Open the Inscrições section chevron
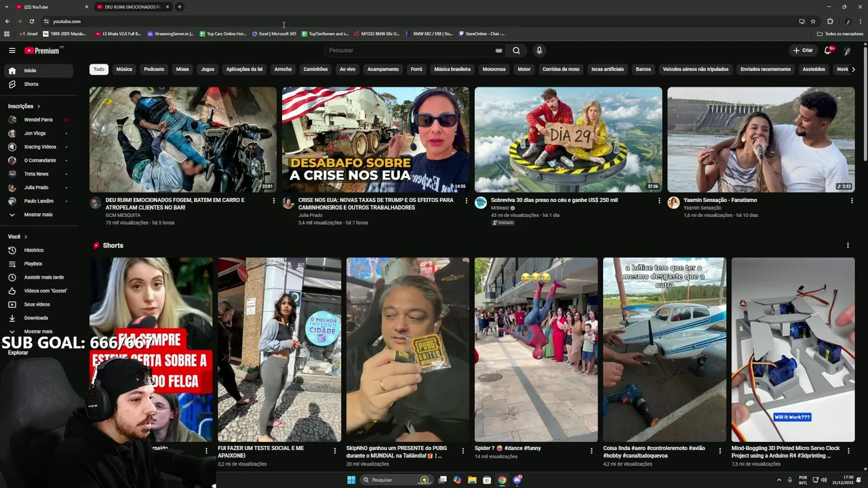Image resolution: width=868 pixels, height=488 pixels. (x=39, y=106)
